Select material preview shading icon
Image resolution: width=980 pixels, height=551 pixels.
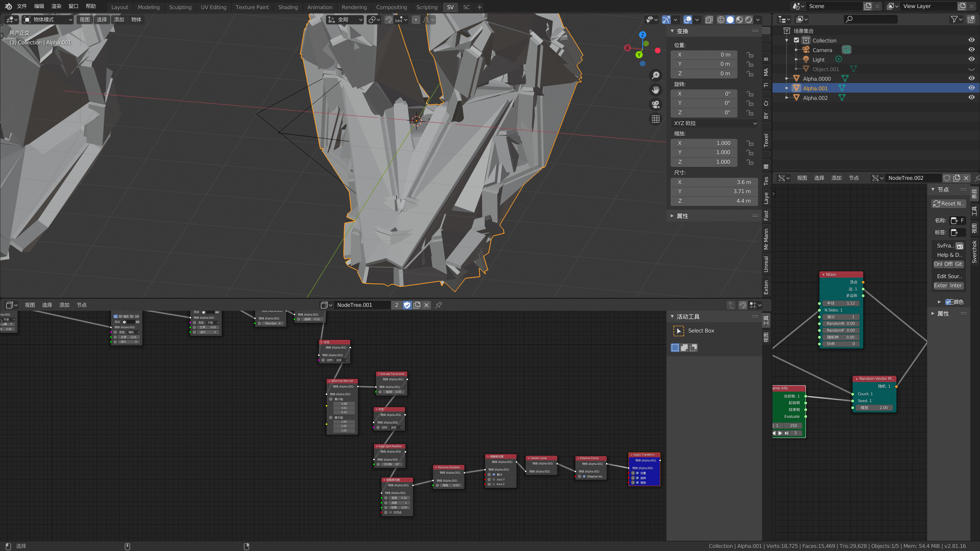739,20
